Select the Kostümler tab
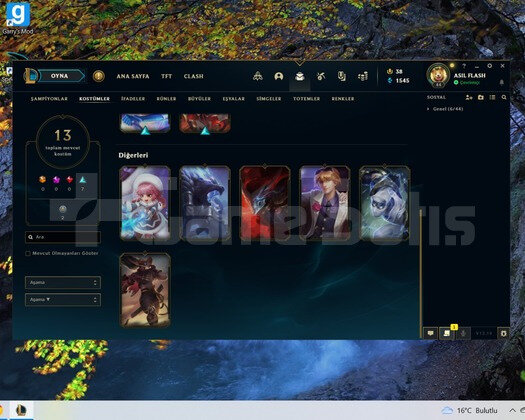 pyautogui.click(x=94, y=99)
